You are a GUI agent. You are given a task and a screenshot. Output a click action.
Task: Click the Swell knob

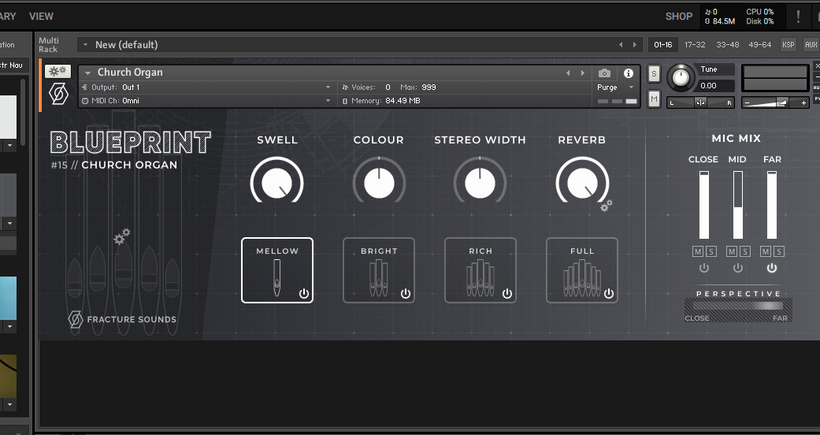click(277, 182)
